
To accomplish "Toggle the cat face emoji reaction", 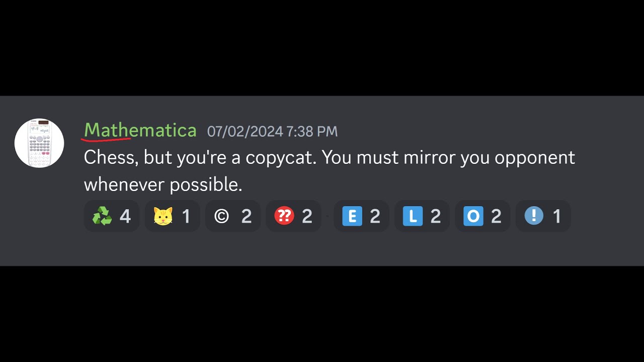I will (x=172, y=216).
